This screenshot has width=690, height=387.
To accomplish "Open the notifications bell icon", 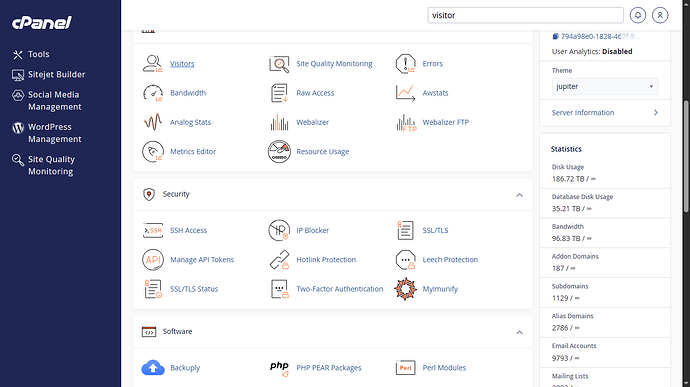I will (x=638, y=15).
